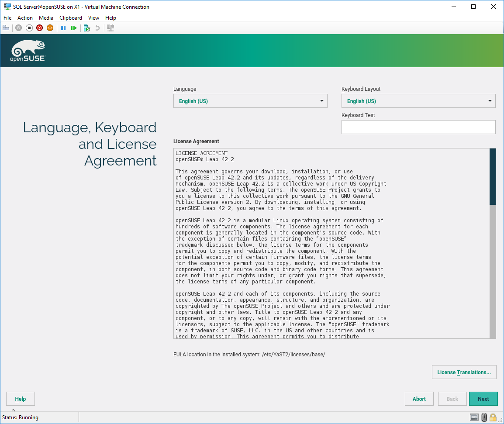
Task: Click the Revert undo-arrow icon
Action: pyautogui.click(x=97, y=28)
